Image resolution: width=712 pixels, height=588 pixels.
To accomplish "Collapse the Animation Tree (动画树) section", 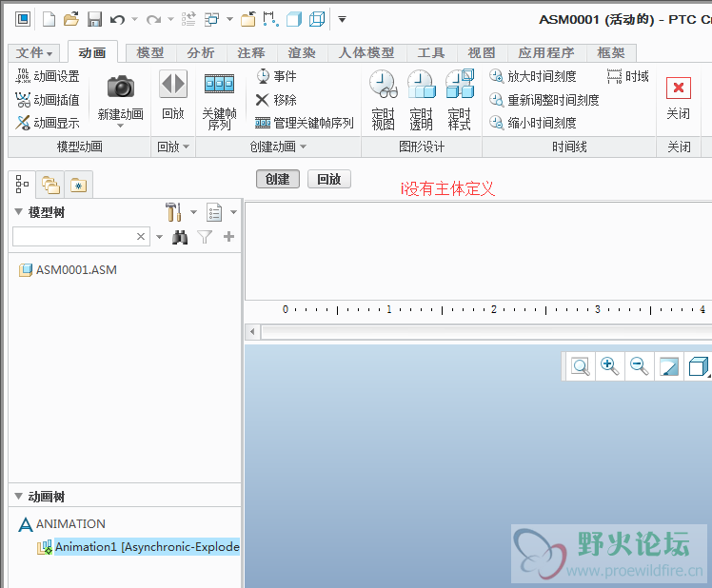I will point(19,496).
